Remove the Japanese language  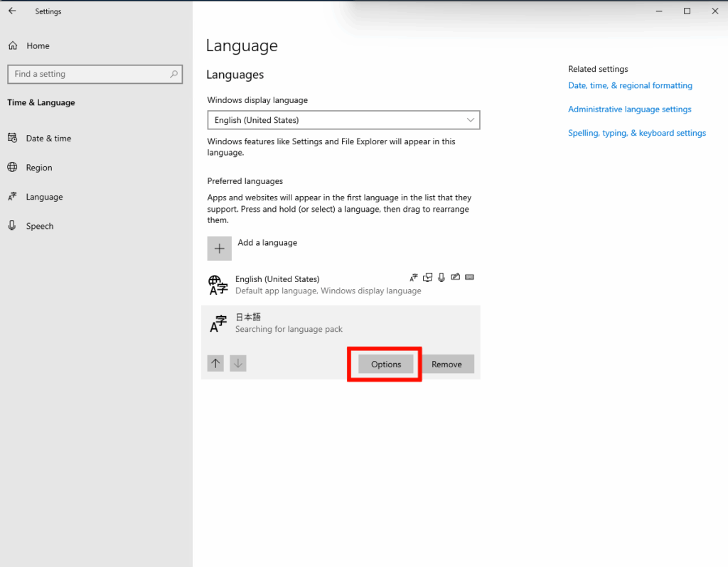click(x=446, y=364)
